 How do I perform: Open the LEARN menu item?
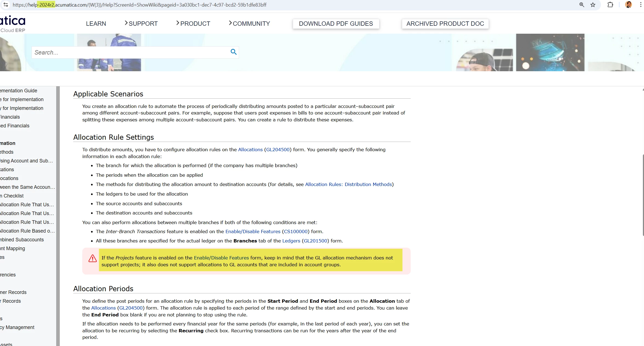click(x=96, y=24)
